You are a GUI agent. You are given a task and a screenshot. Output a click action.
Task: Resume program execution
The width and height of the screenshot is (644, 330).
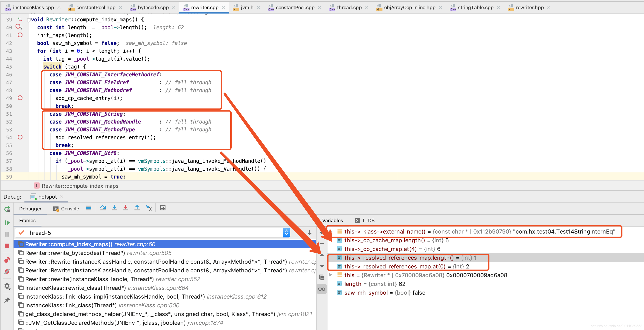tap(7, 222)
